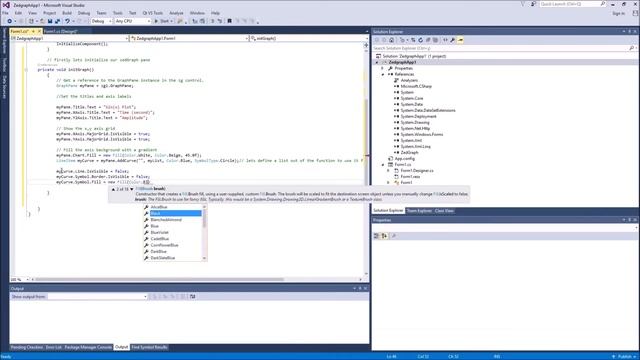The height and width of the screenshot is (360, 640).
Task: Collapse the References node in Solution Explorer
Action: (383, 74)
